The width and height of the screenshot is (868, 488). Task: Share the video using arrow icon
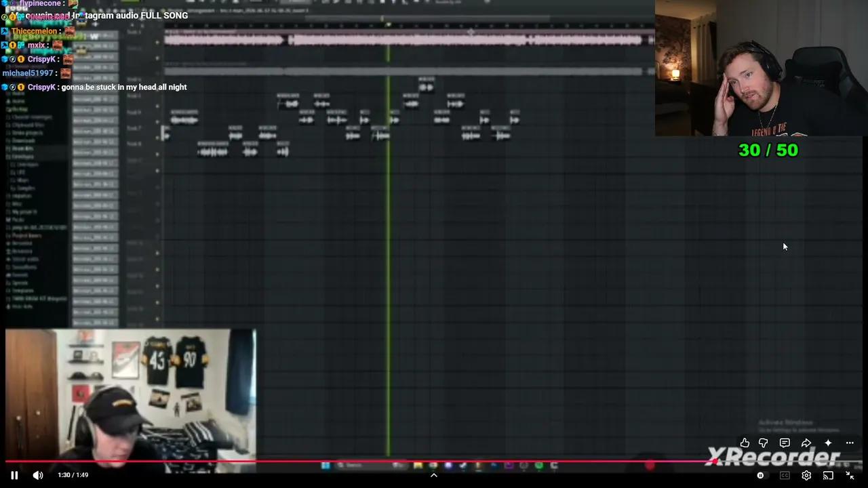[x=806, y=443]
